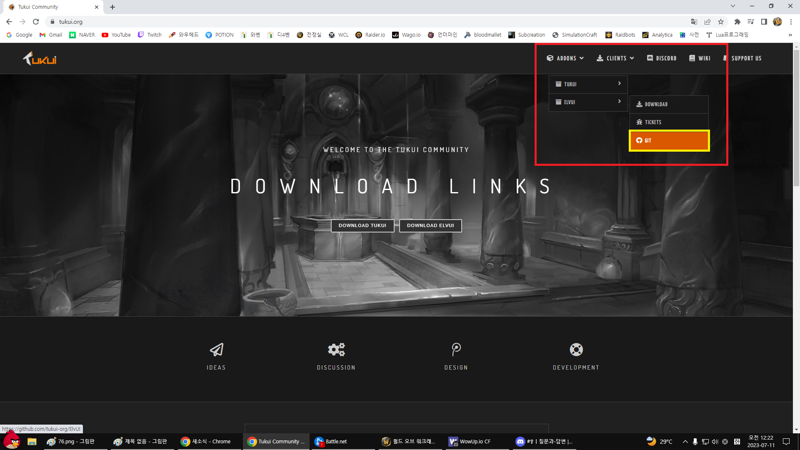Click the taskbar volume icon
Viewport: 800px width, 450px height.
coord(715,441)
